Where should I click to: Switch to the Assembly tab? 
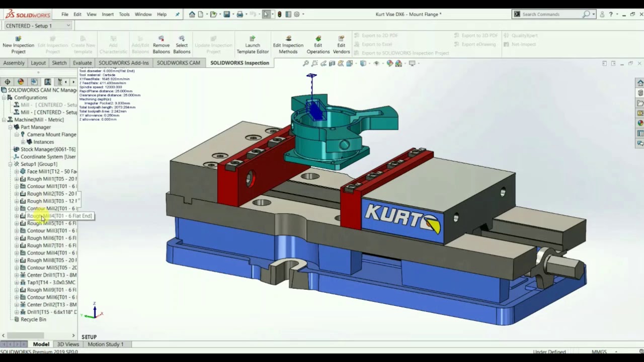coord(14,63)
